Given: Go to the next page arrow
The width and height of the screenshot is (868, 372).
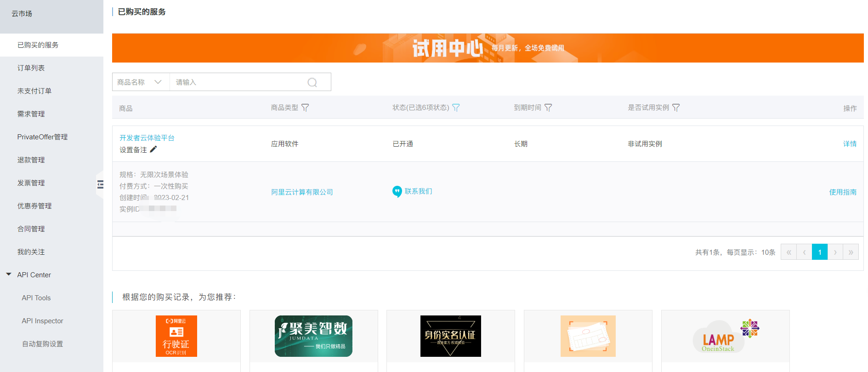Looking at the screenshot, I should click(x=835, y=252).
